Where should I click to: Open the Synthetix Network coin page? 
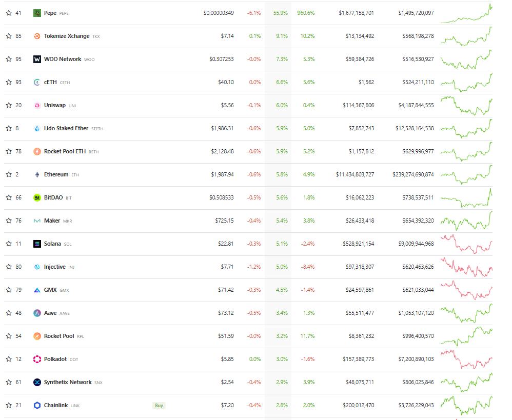point(68,382)
